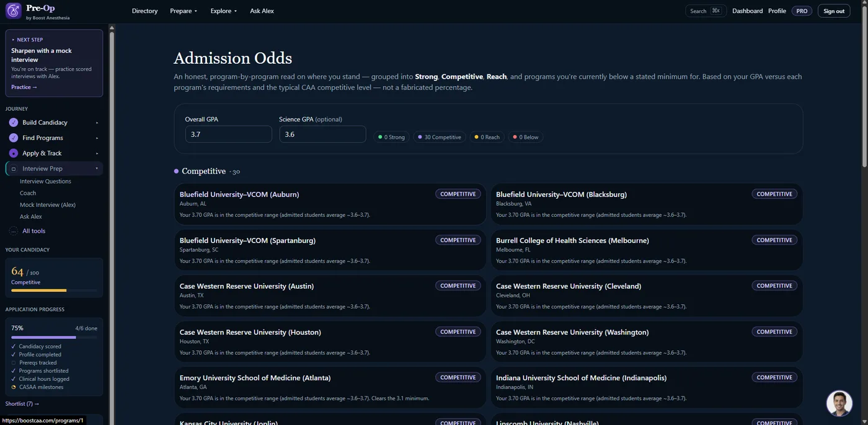Screen dimensions: 868x425
Task: Open the Alex chat avatar bubble
Action: click(839, 403)
